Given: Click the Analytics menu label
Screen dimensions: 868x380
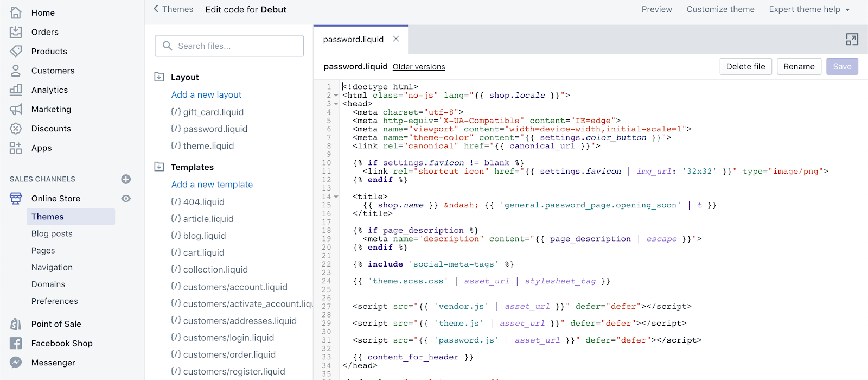Looking at the screenshot, I should [x=50, y=90].
